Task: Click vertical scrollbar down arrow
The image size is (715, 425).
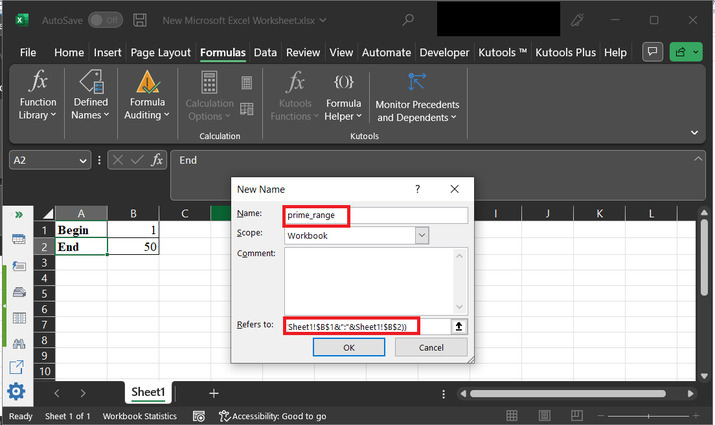Action: pyautogui.click(x=705, y=376)
